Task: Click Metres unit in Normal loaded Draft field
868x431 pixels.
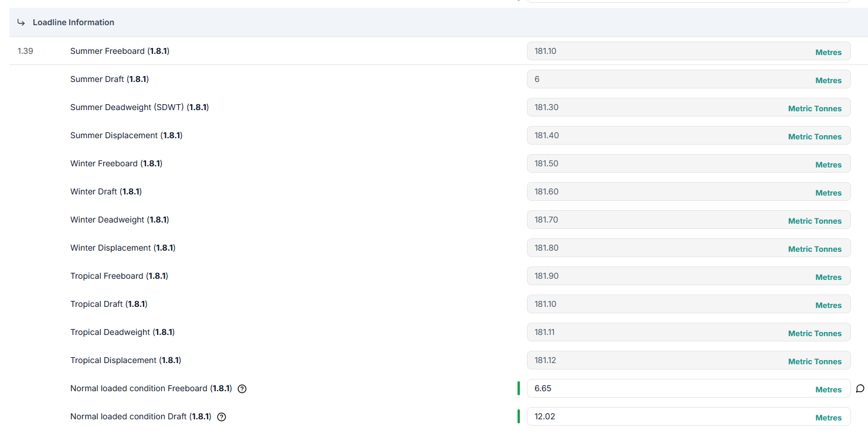Action: click(828, 418)
